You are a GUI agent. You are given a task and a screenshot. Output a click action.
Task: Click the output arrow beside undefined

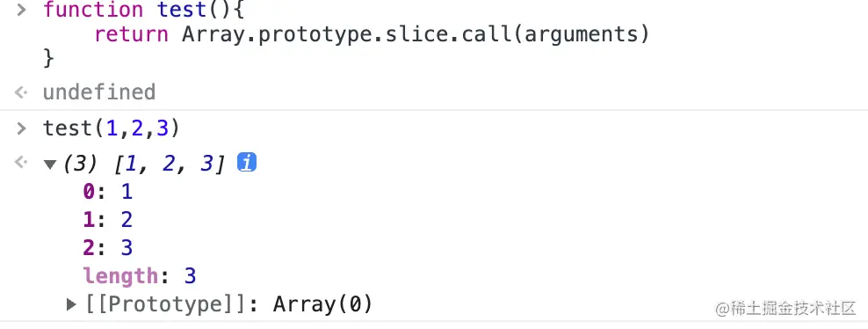21,92
